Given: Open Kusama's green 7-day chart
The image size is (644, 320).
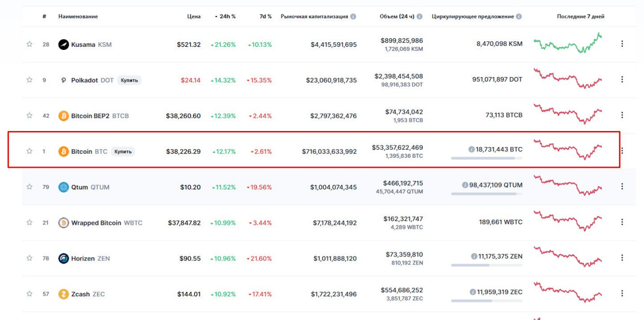Looking at the screenshot, I should coord(568,43).
